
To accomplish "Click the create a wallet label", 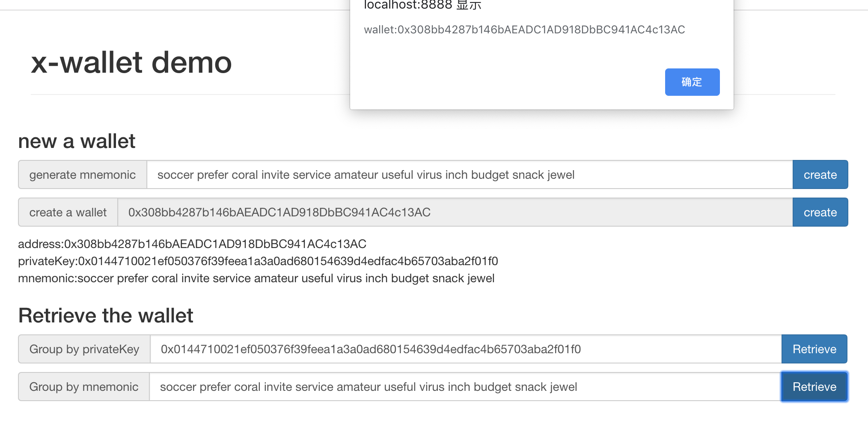I will 68,213.
